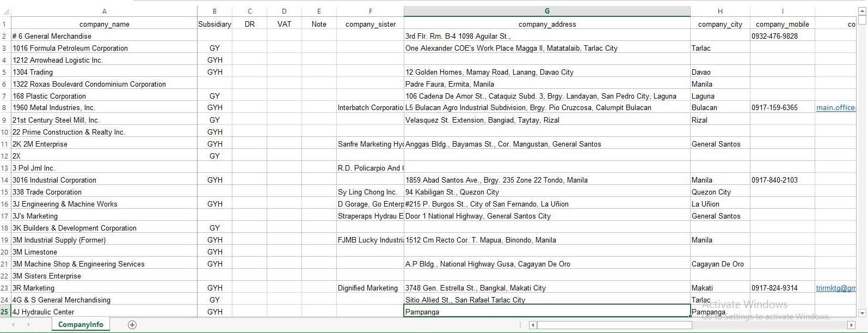Select cell '22 Prime Construction & Realty Inc.'

click(104, 132)
